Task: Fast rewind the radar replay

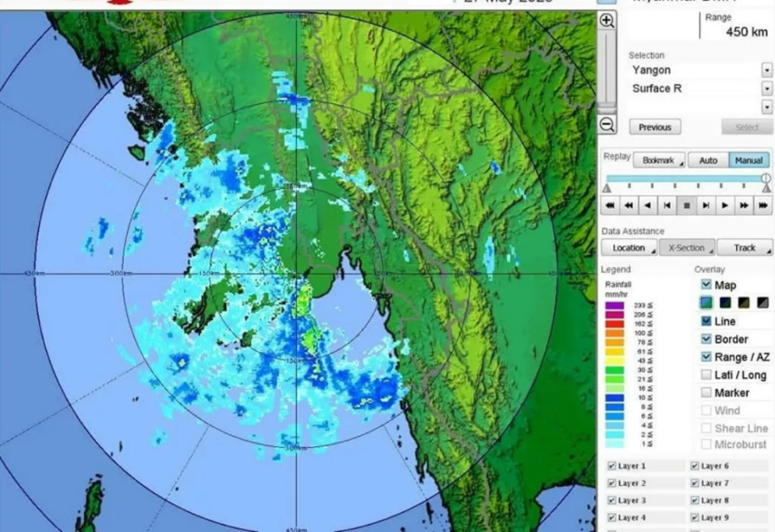Action: pyautogui.click(x=629, y=205)
